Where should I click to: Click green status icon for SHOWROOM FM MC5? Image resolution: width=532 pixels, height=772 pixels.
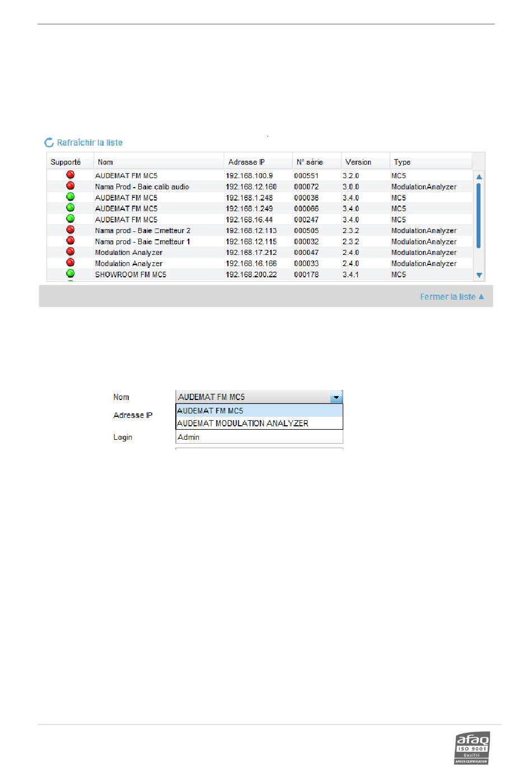(x=71, y=273)
